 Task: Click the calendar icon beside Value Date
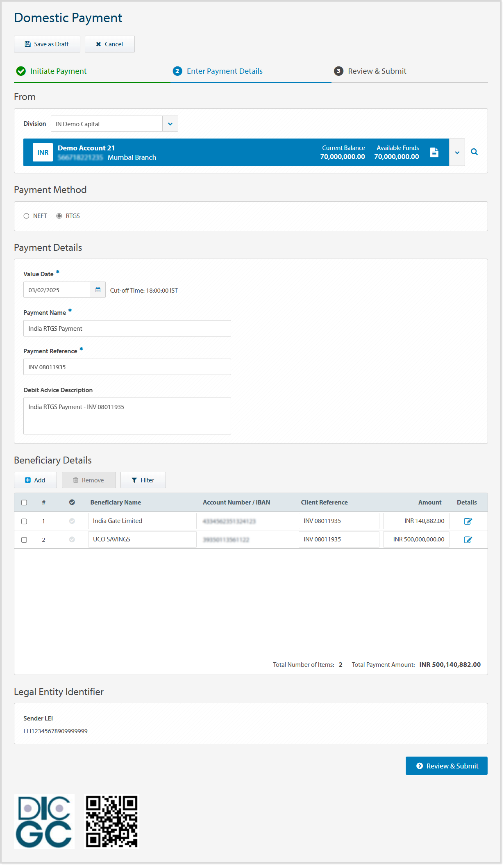pos(98,290)
